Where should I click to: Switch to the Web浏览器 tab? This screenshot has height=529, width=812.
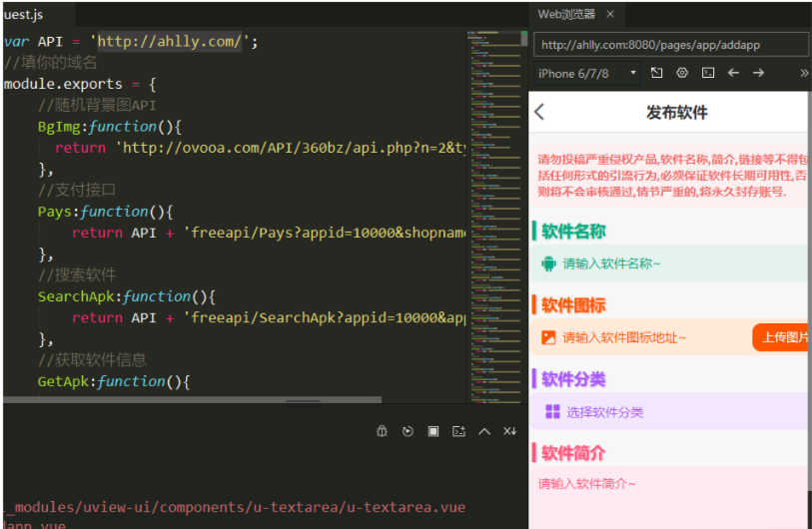pos(566,14)
